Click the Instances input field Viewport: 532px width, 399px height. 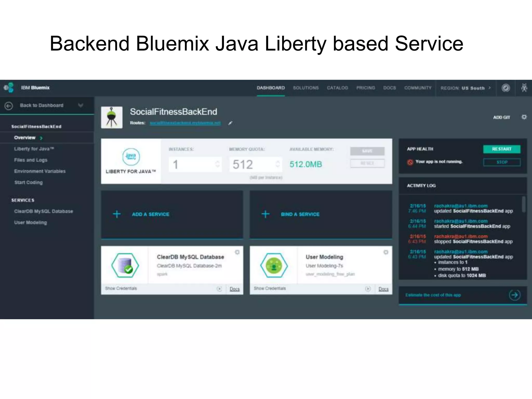[195, 164]
